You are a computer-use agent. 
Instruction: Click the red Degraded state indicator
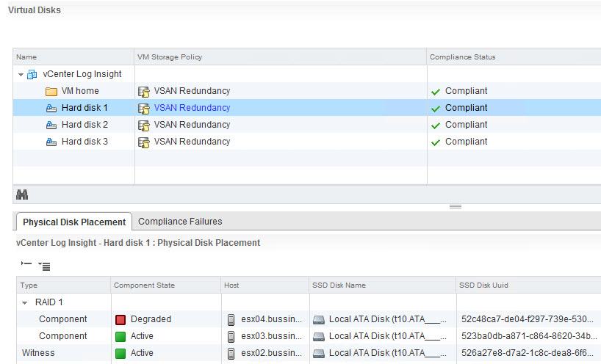tap(120, 319)
